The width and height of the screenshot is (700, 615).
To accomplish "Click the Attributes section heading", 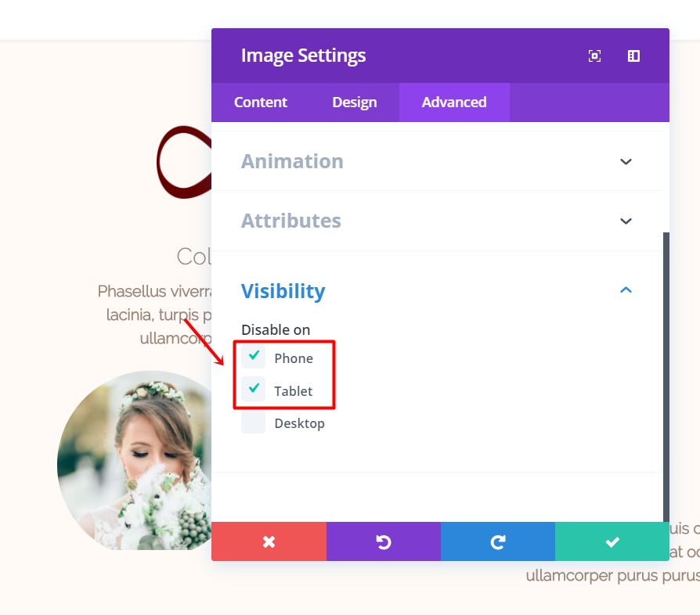I will pyautogui.click(x=291, y=221).
